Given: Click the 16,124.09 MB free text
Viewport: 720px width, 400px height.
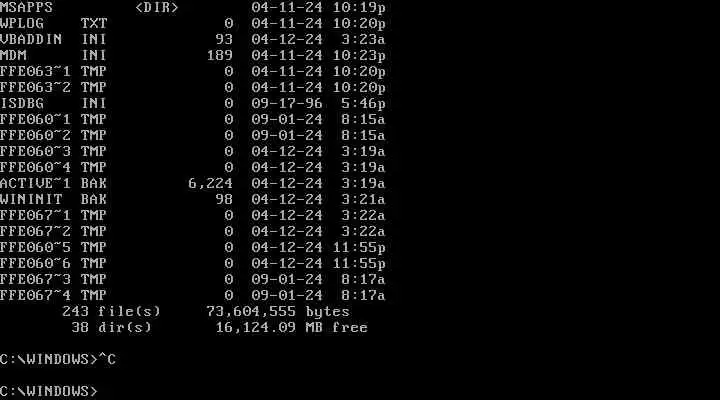Looking at the screenshot, I should pyautogui.click(x=292, y=327).
